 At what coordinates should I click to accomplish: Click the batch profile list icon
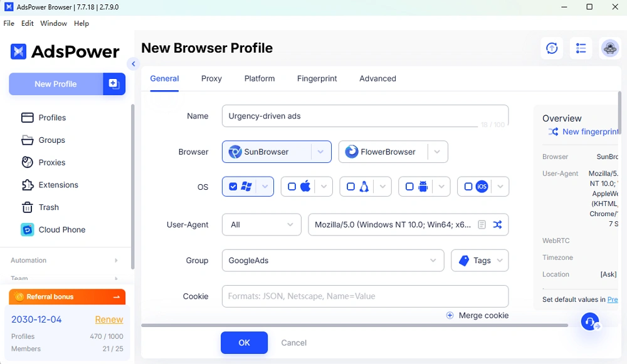(581, 48)
